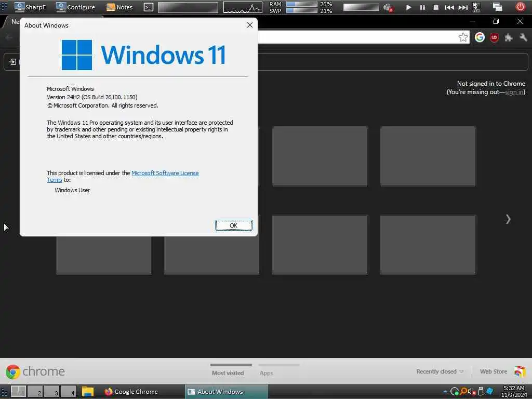The height and width of the screenshot is (399, 532).
Task: Click the muted speaker tray icon
Action: 472,392
